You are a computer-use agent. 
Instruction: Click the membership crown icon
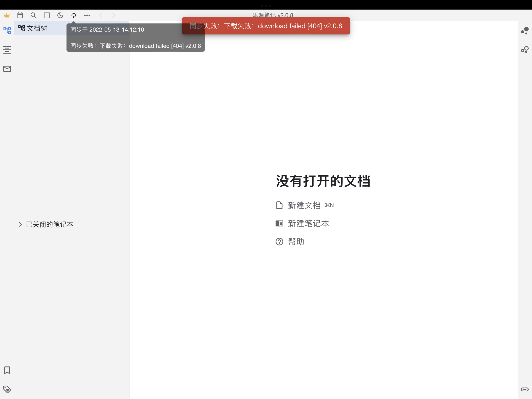click(7, 15)
